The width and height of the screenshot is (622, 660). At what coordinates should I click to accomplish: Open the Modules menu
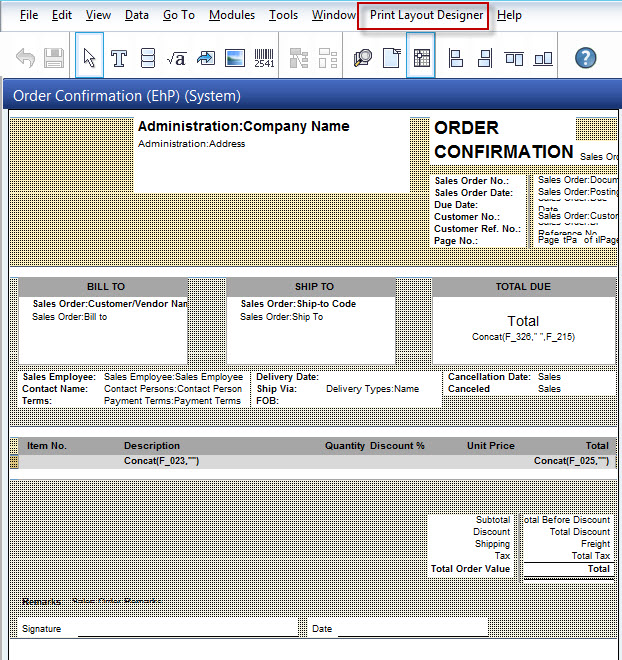(x=232, y=15)
